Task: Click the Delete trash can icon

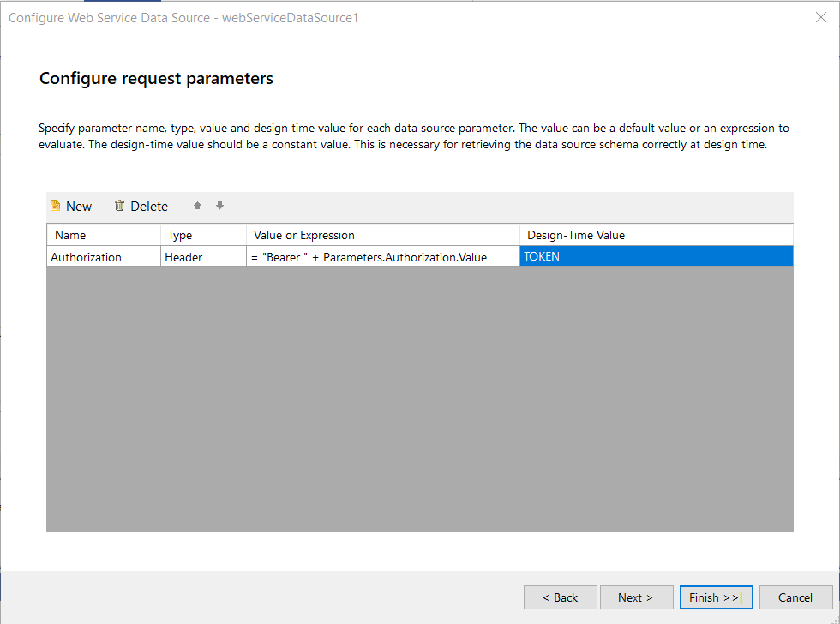Action: (x=120, y=206)
